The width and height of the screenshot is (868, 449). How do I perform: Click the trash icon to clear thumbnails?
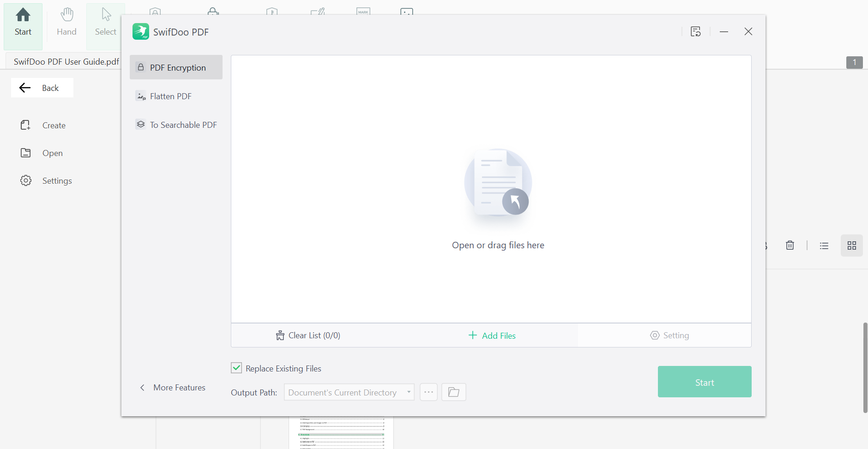pos(790,245)
